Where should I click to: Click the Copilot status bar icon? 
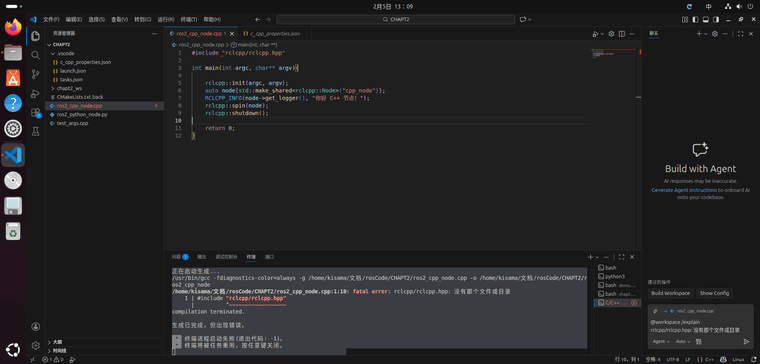click(723, 360)
